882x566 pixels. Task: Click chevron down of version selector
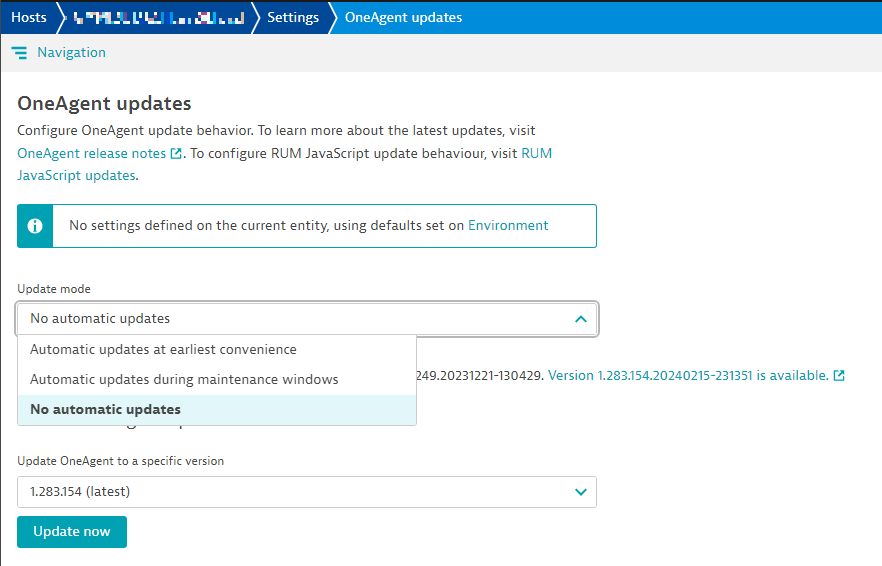point(581,492)
